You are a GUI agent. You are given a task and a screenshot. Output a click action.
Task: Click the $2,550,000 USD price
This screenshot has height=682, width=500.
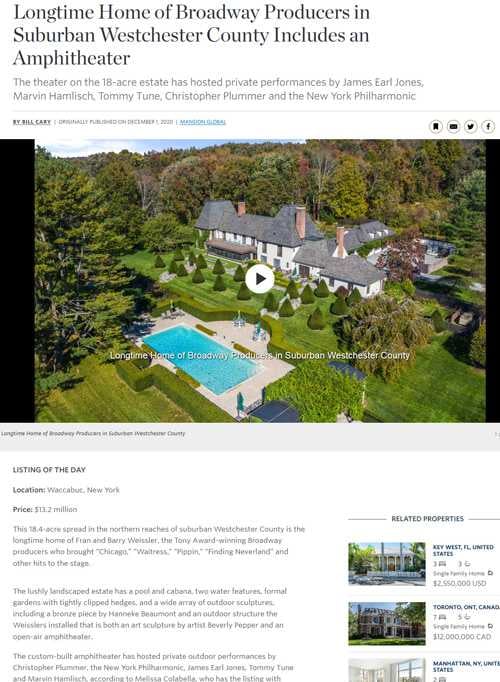tap(460, 583)
